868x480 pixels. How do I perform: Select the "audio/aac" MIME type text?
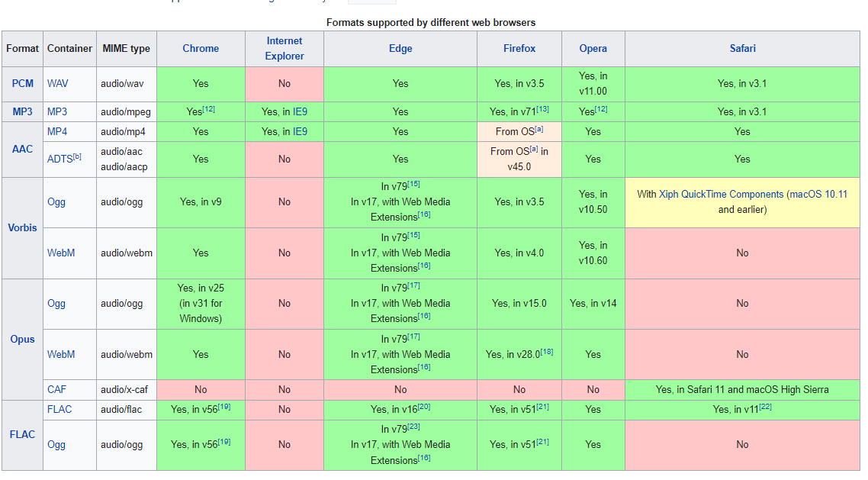point(121,152)
